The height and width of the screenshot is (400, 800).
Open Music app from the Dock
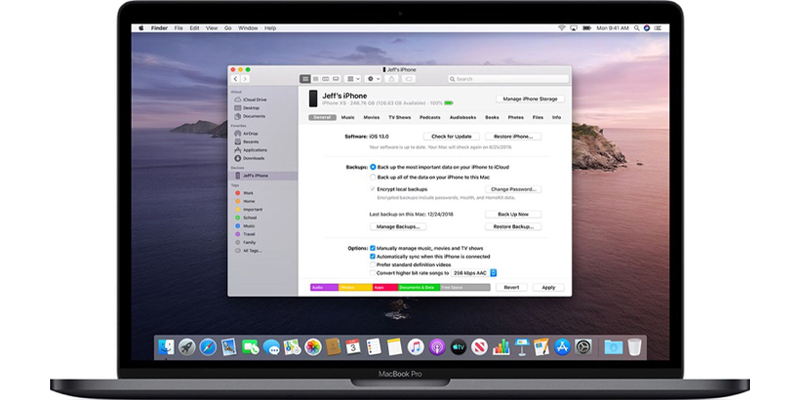tap(416, 347)
